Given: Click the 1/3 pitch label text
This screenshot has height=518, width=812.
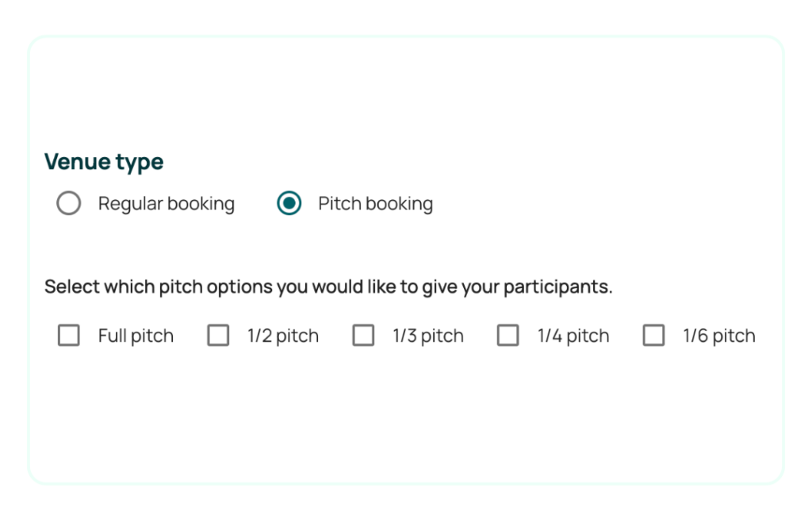Looking at the screenshot, I should pyautogui.click(x=428, y=336).
